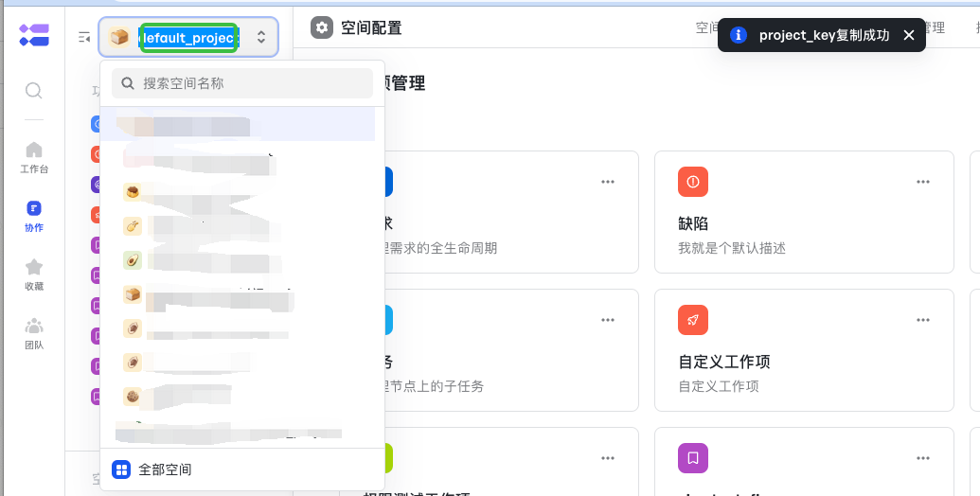Go to 工作台 in the left rail

pos(34,157)
